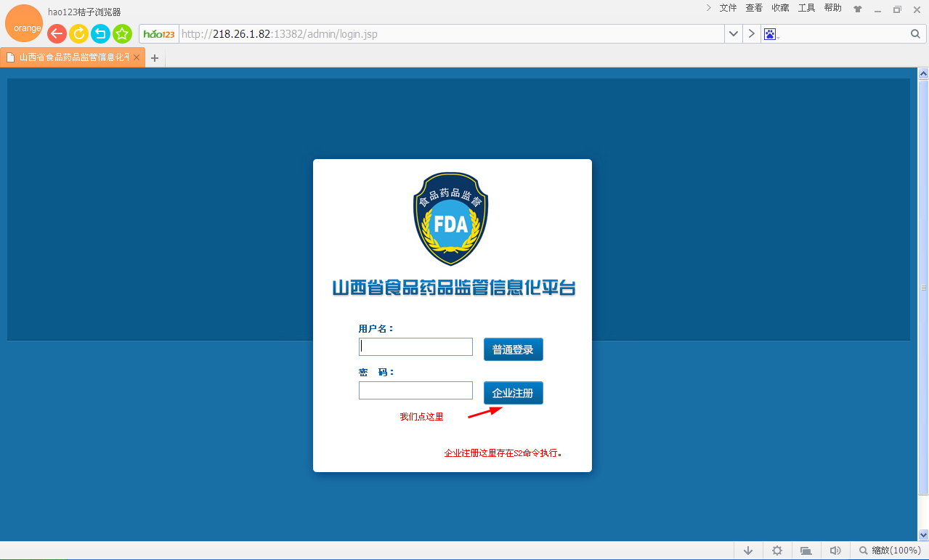Click the FDA shield logo

tap(451, 219)
